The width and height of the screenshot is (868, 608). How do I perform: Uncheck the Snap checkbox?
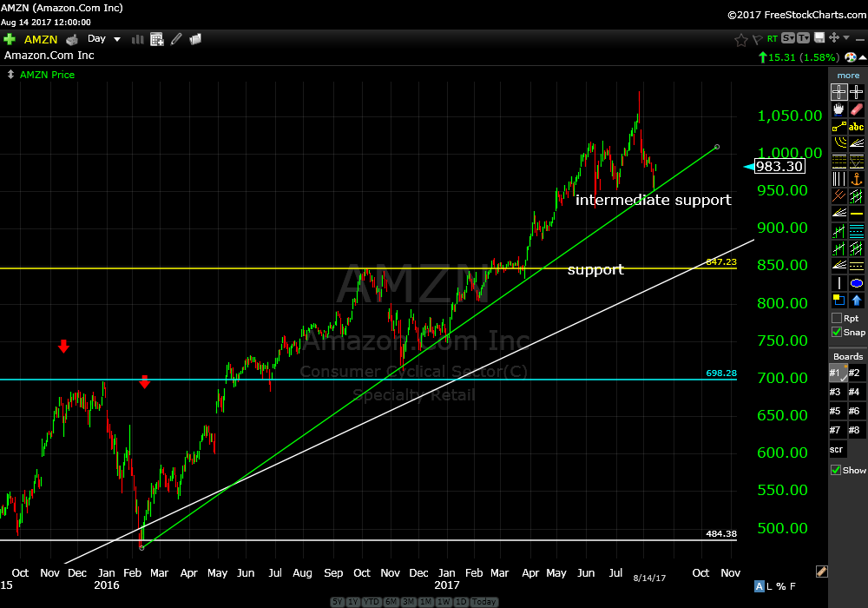click(836, 332)
